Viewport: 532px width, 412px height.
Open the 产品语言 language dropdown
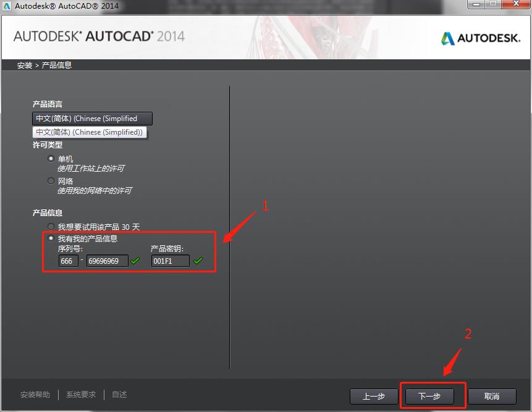92,119
